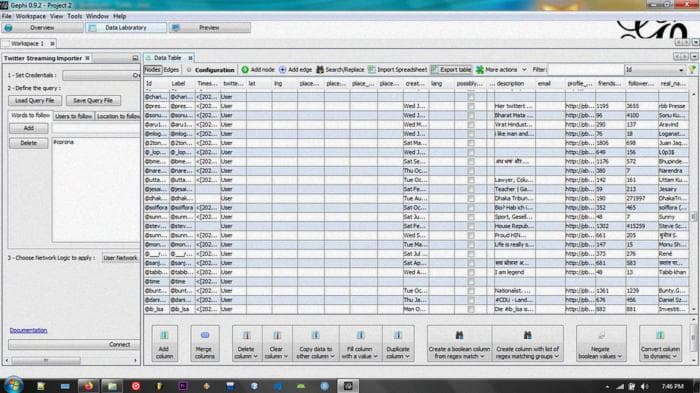Click the Delete word button
Image resolution: width=700 pixels, height=393 pixels.
pos(29,143)
